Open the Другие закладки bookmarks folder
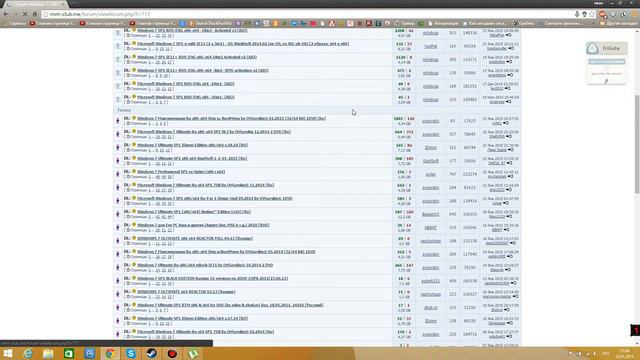640x360 pixels. 618,23
